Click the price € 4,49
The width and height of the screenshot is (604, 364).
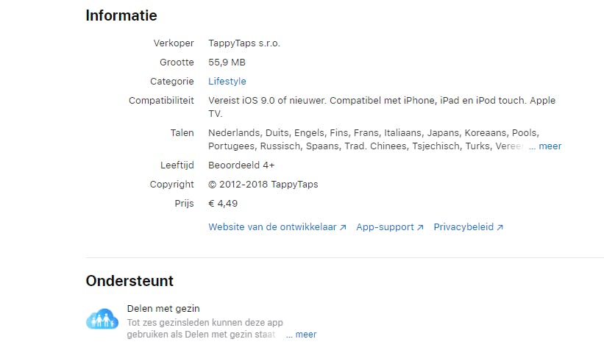[223, 204]
